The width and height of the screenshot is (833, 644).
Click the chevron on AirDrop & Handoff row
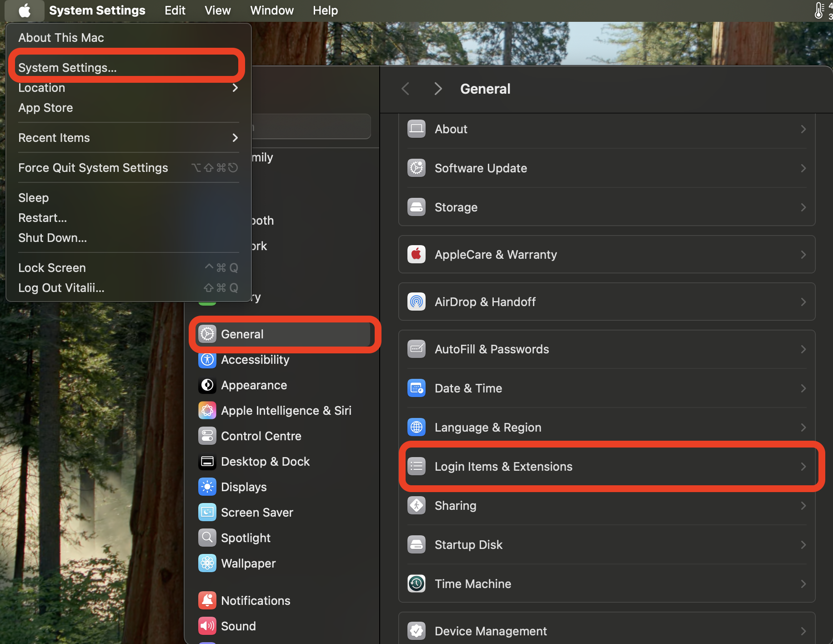coord(803,302)
